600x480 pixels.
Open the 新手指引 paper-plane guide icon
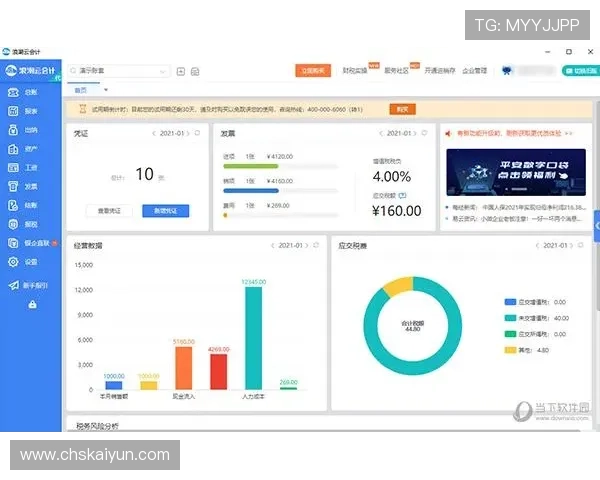tap(13, 286)
